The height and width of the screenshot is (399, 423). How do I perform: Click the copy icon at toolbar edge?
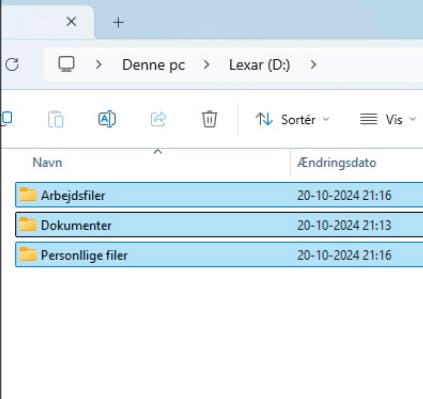(7, 118)
